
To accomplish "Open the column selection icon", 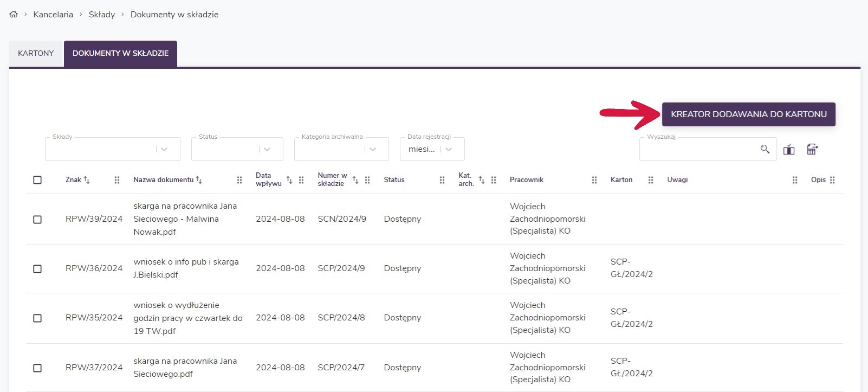I will tap(789, 150).
